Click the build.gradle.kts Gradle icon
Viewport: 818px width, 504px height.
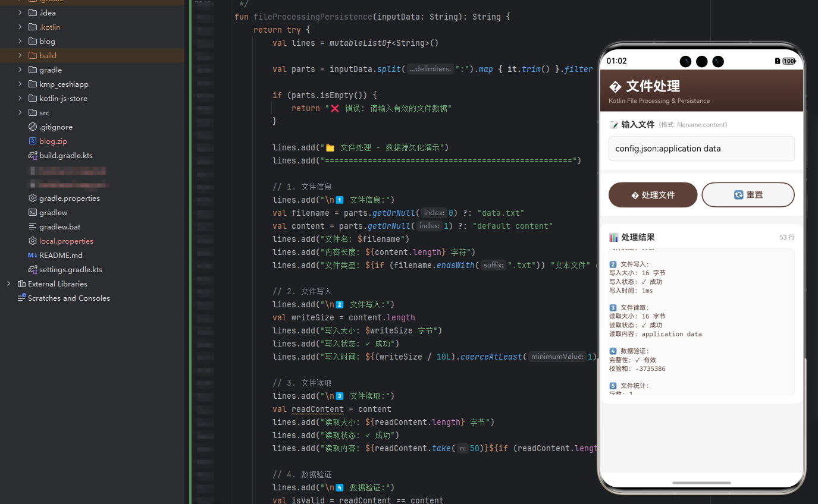[33, 155]
